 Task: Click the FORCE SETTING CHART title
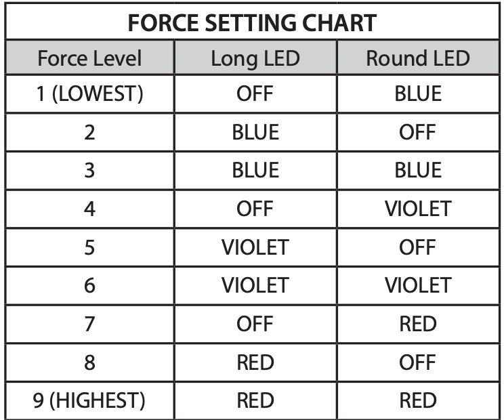[251, 23]
